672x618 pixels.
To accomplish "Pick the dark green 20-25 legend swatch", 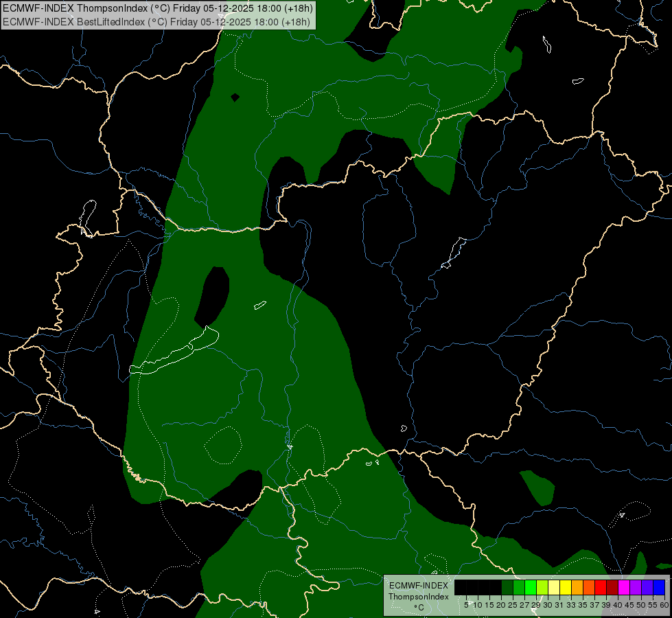I will [x=507, y=587].
